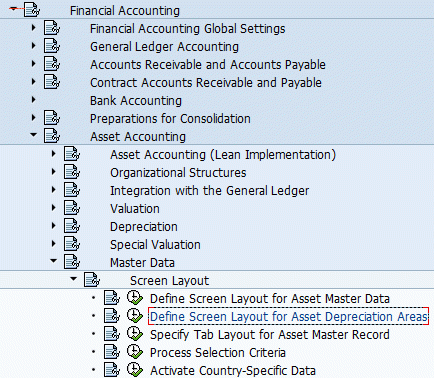434x378 pixels.
Task: Open documentation icon for Special Valuation
Action: coord(72,244)
